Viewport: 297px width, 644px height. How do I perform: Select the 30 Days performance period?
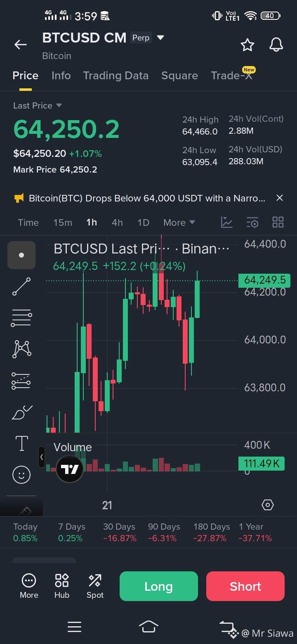[119, 532]
